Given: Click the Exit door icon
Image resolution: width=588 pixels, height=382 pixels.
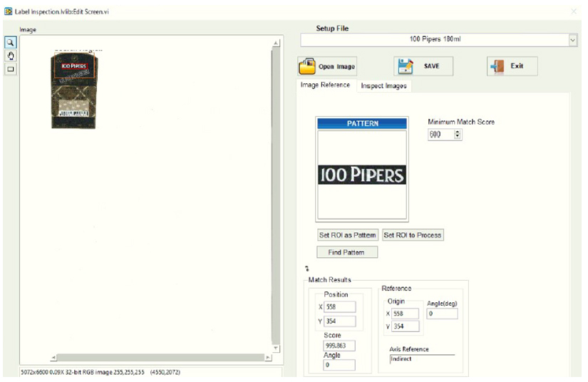Looking at the screenshot, I should click(497, 66).
